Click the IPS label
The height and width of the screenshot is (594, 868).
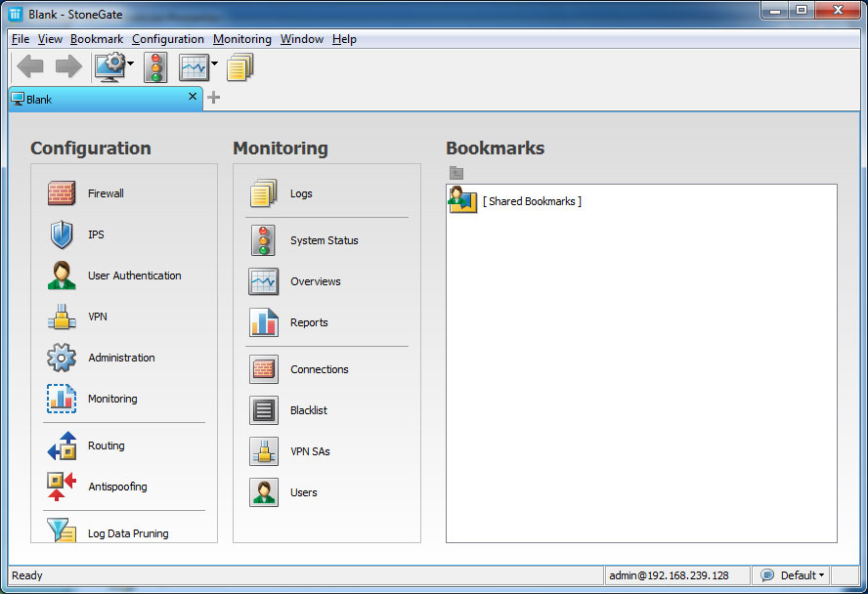pos(96,234)
